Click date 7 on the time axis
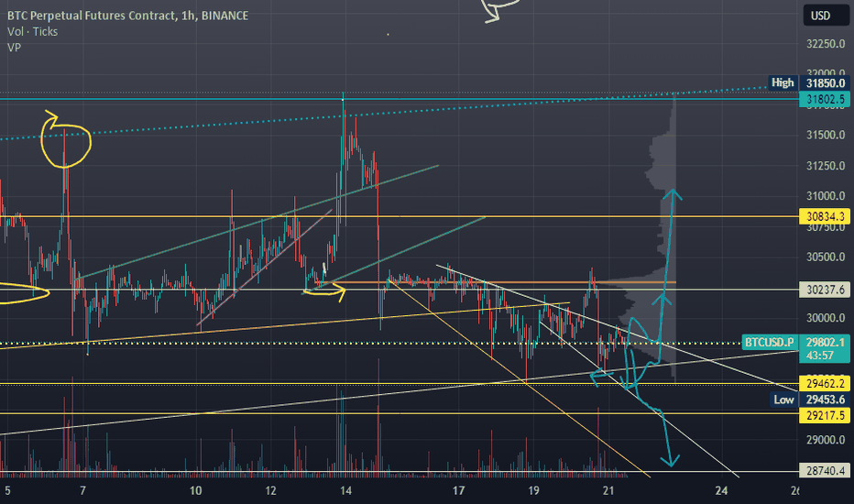This screenshot has height=504, width=854. point(82,491)
